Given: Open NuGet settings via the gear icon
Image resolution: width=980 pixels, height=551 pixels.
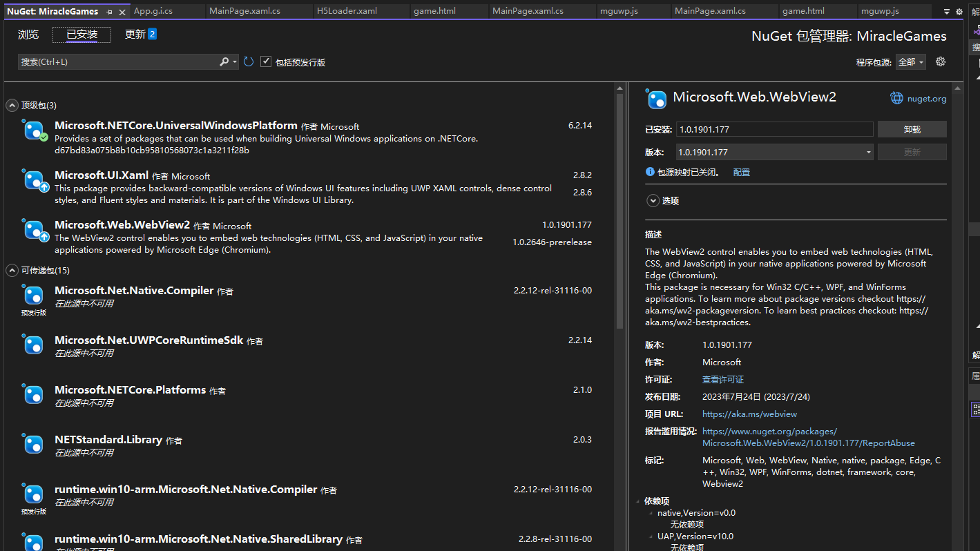Looking at the screenshot, I should [940, 61].
